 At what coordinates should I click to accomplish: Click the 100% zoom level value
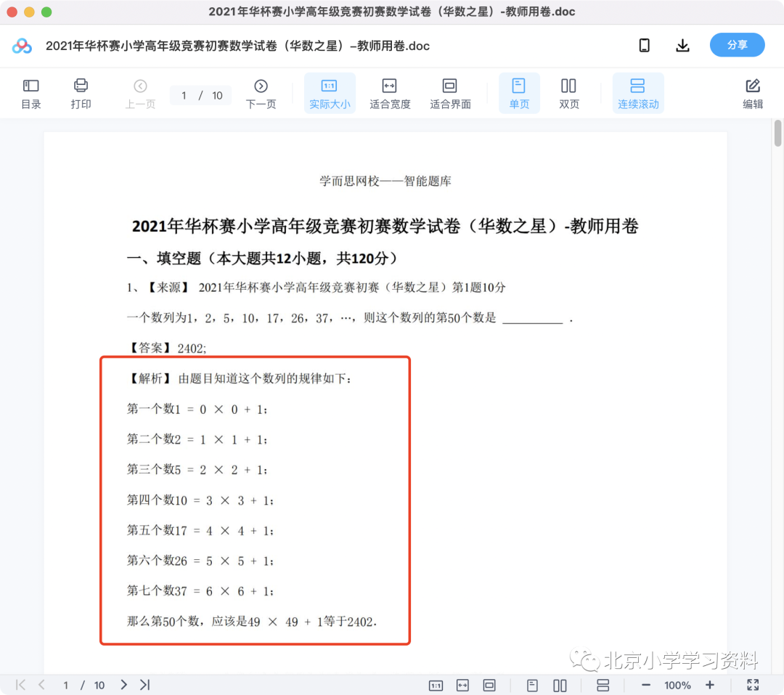(x=677, y=685)
